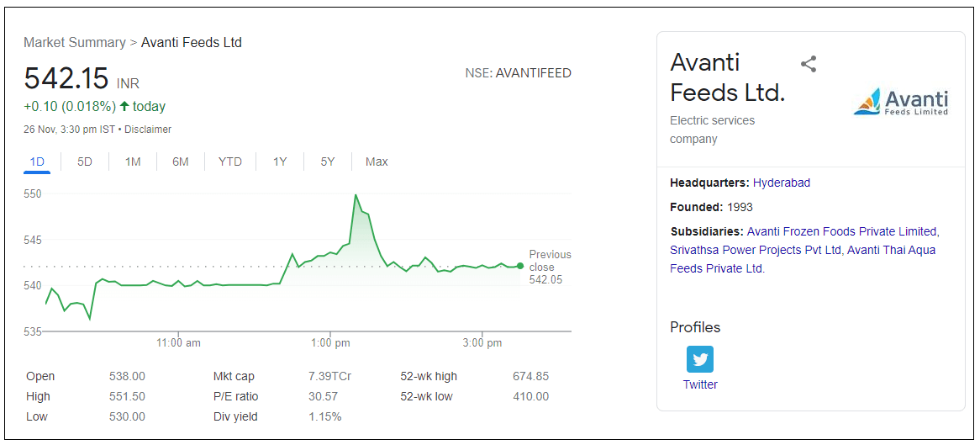Image resolution: width=980 pixels, height=445 pixels.
Task: Click the green endpoint dot on the chart
Action: [x=520, y=266]
